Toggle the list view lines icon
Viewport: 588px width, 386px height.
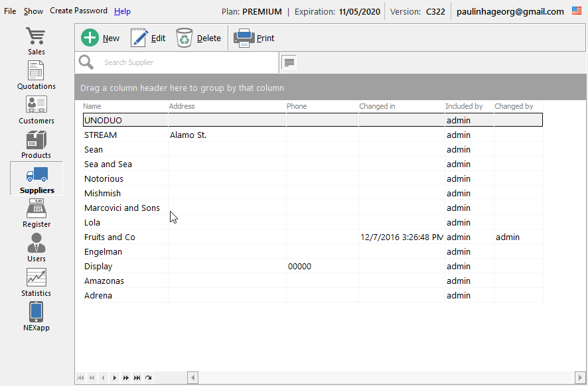click(x=289, y=62)
